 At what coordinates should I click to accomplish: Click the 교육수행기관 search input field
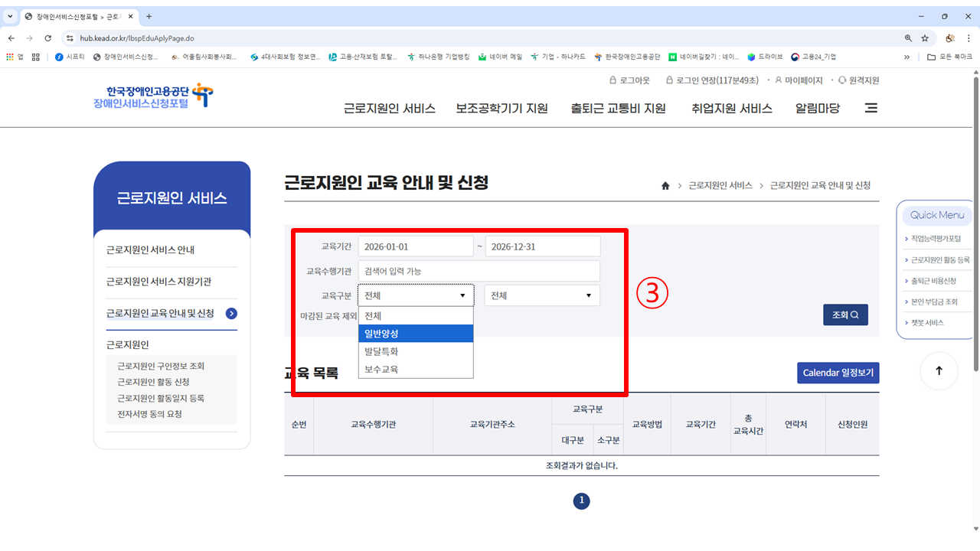pyautogui.click(x=479, y=270)
